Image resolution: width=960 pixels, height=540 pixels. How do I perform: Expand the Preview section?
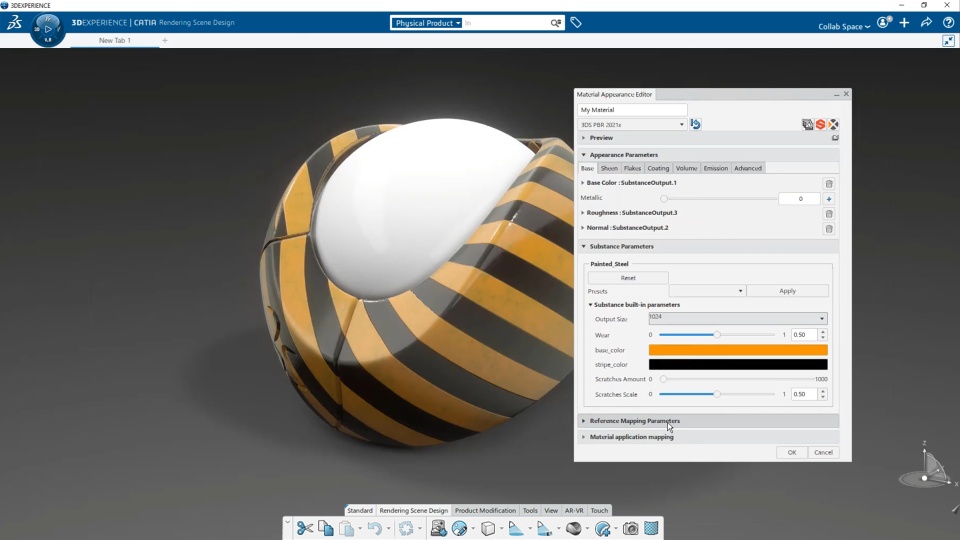pyautogui.click(x=601, y=138)
